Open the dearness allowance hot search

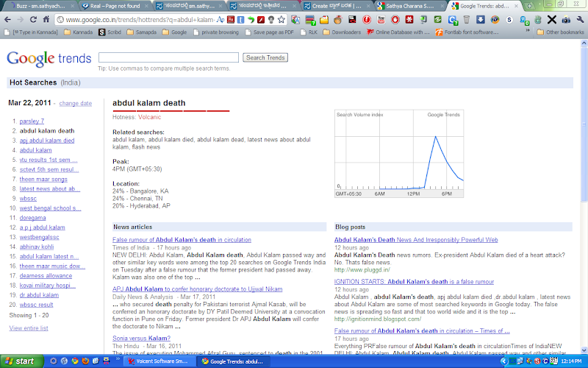click(46, 275)
